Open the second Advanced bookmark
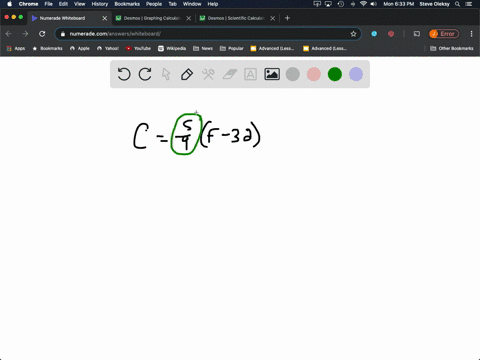The height and width of the screenshot is (360, 480). (325, 48)
